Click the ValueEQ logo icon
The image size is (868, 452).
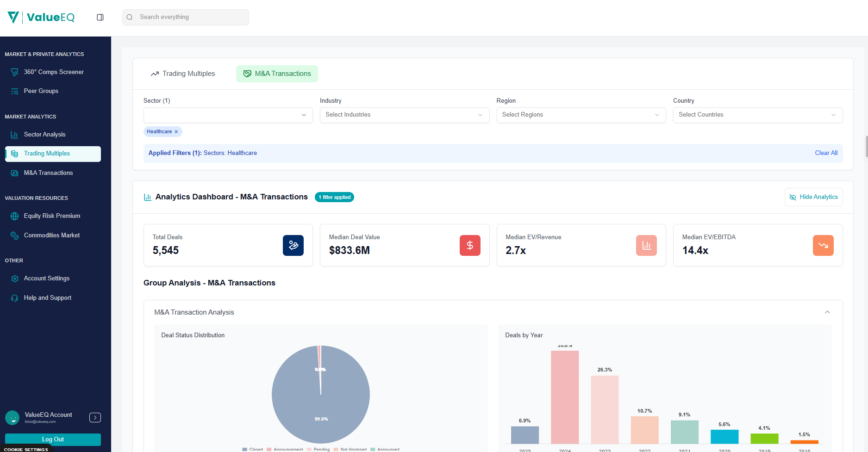pos(13,18)
